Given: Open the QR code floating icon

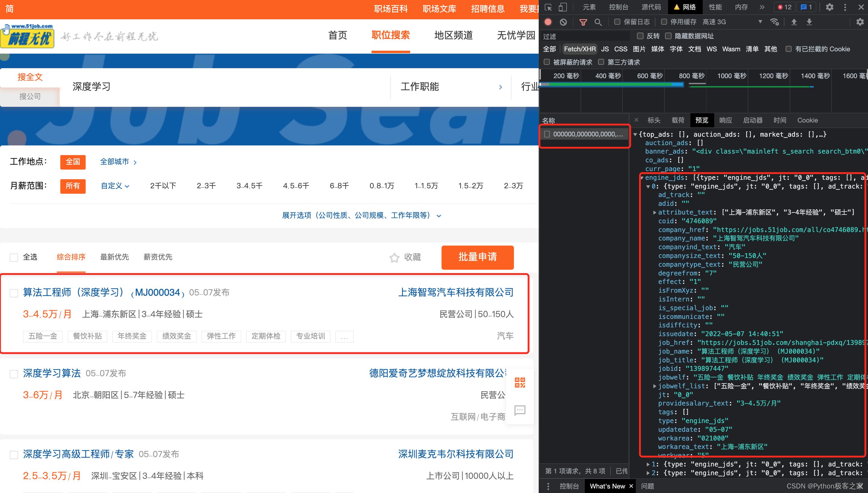Looking at the screenshot, I should pyautogui.click(x=520, y=383).
